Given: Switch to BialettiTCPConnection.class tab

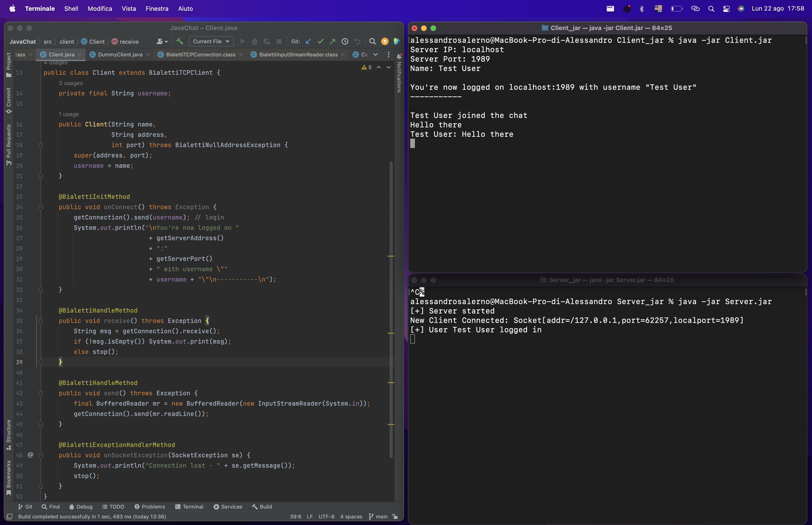Looking at the screenshot, I should tap(200, 55).
